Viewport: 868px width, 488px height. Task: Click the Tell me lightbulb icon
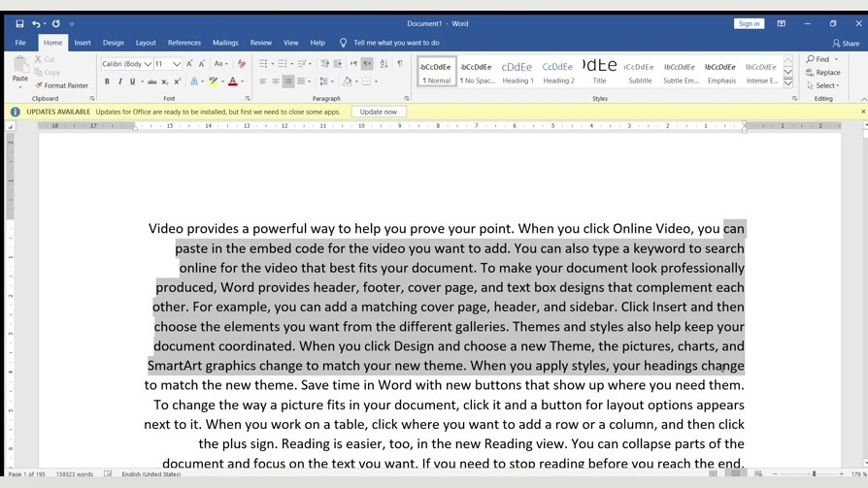tap(343, 43)
